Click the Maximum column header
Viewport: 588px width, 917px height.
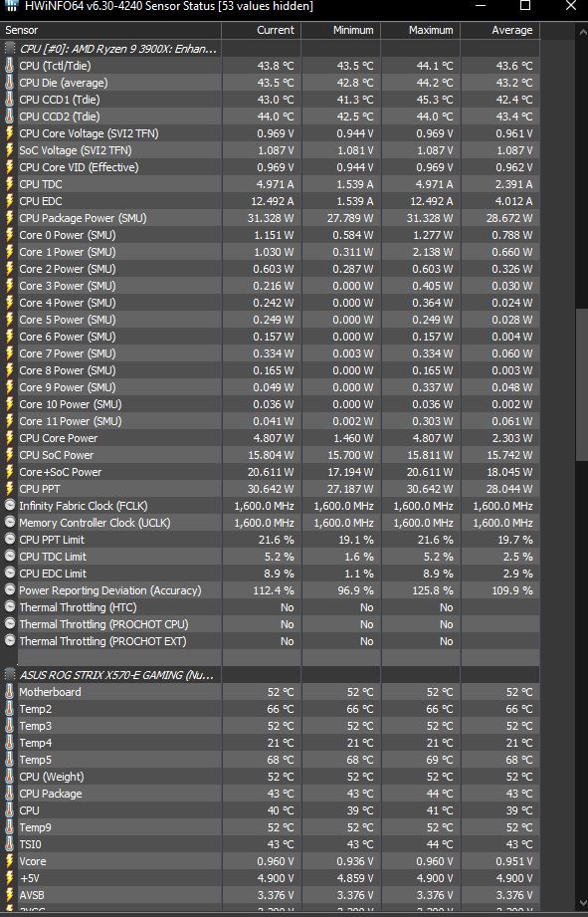coord(420,31)
